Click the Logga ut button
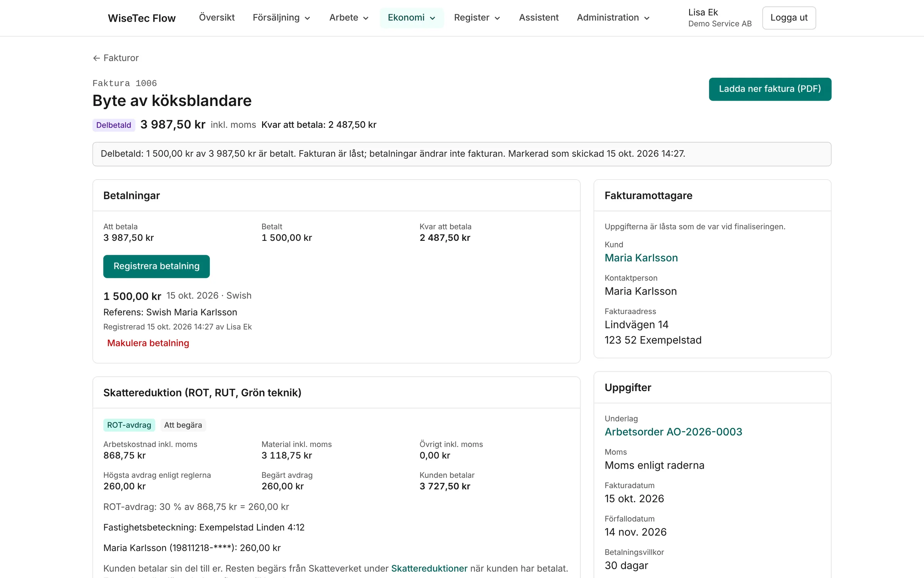 789,18
